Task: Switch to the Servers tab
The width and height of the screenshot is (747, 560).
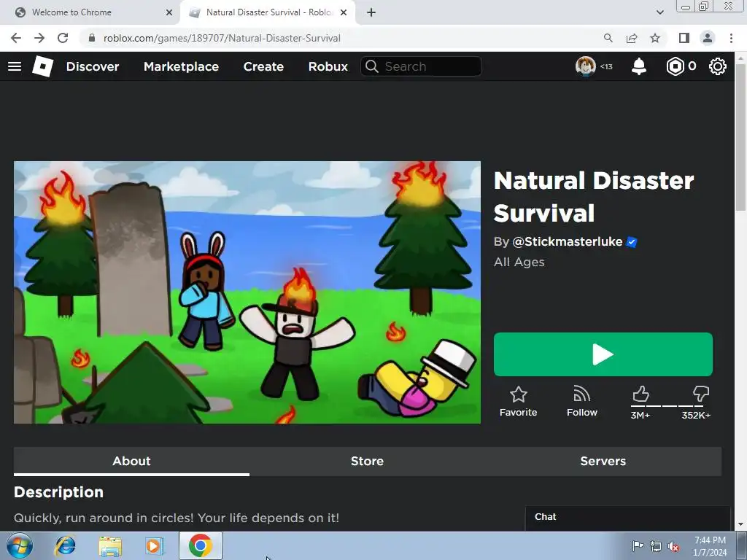Action: pos(603,461)
